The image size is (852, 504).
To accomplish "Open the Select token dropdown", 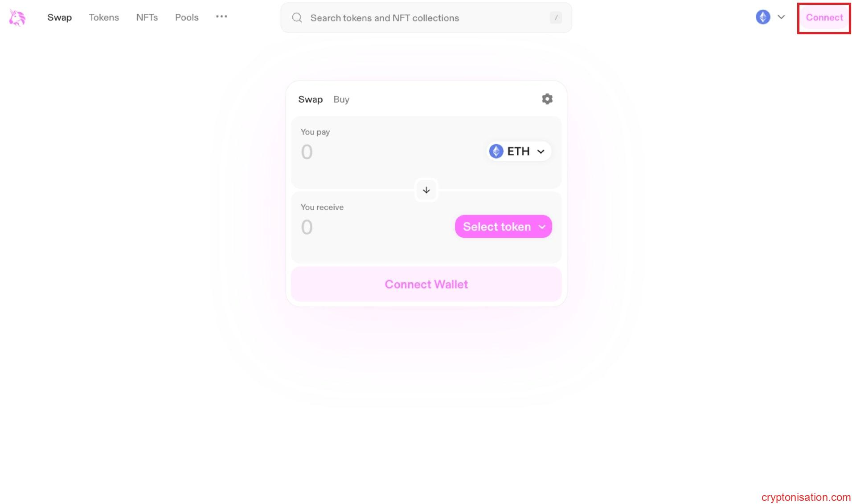I will click(x=503, y=226).
